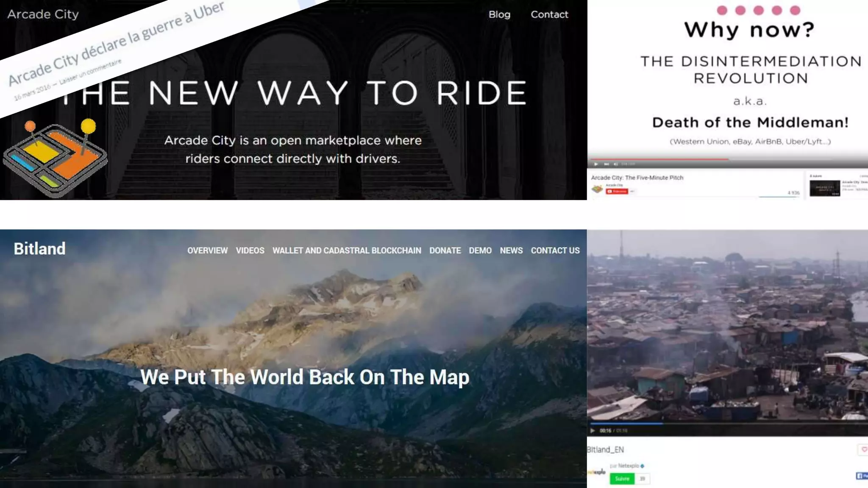868x488 pixels.
Task: Go to WALLET AND CADASTRAL BLOCKCHAIN page
Action: (347, 250)
